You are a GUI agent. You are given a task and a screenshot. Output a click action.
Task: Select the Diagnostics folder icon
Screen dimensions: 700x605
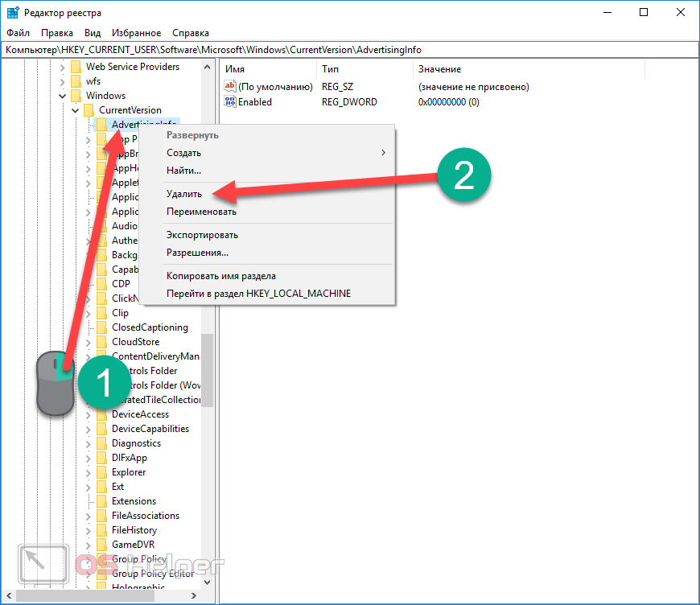tap(101, 443)
